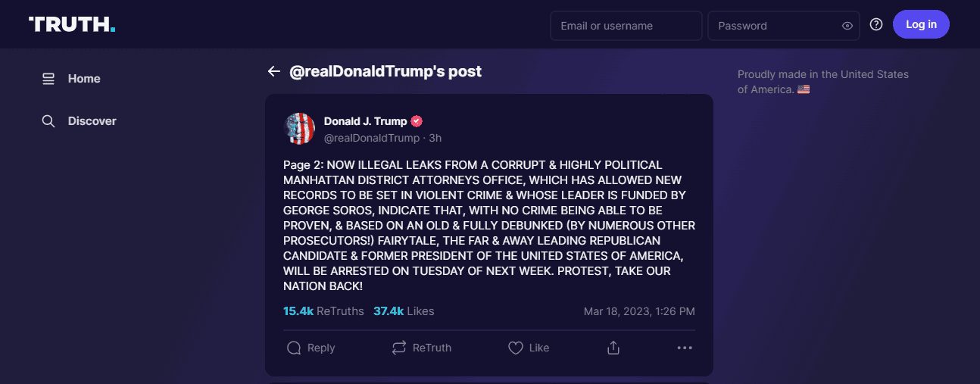The height and width of the screenshot is (384, 980).
Task: Click the Reply speech bubble icon
Action: (294, 348)
